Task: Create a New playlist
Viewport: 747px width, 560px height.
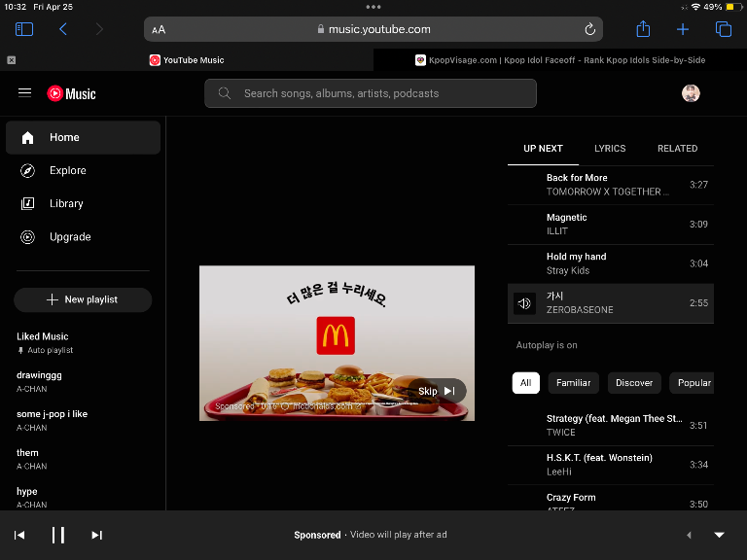Action: (83, 299)
